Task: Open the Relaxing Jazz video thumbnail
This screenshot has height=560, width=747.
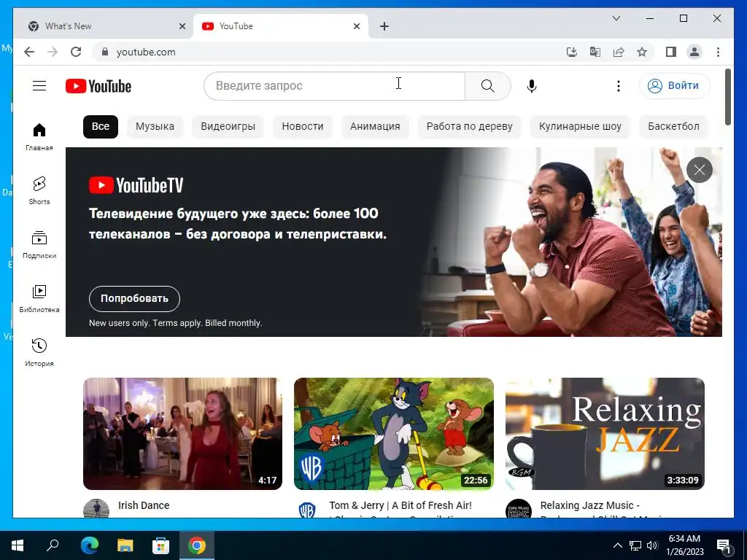Action: coord(605,434)
